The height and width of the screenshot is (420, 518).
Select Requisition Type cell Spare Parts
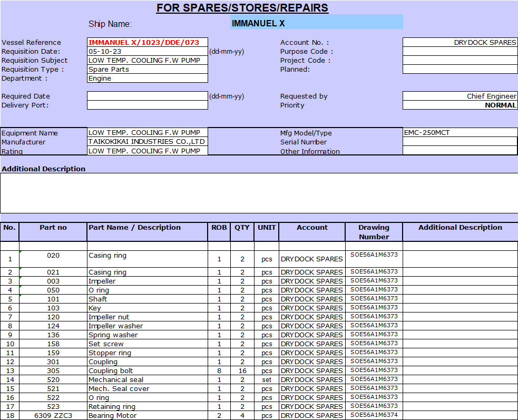(x=148, y=69)
